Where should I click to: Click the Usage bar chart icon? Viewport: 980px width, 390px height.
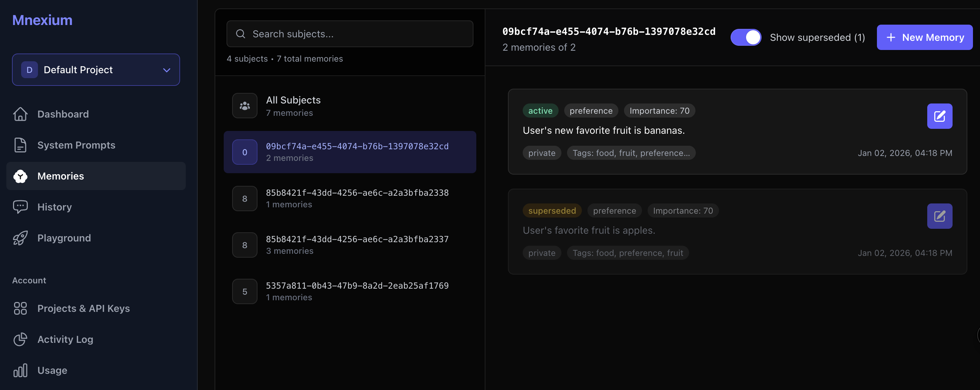click(x=20, y=370)
